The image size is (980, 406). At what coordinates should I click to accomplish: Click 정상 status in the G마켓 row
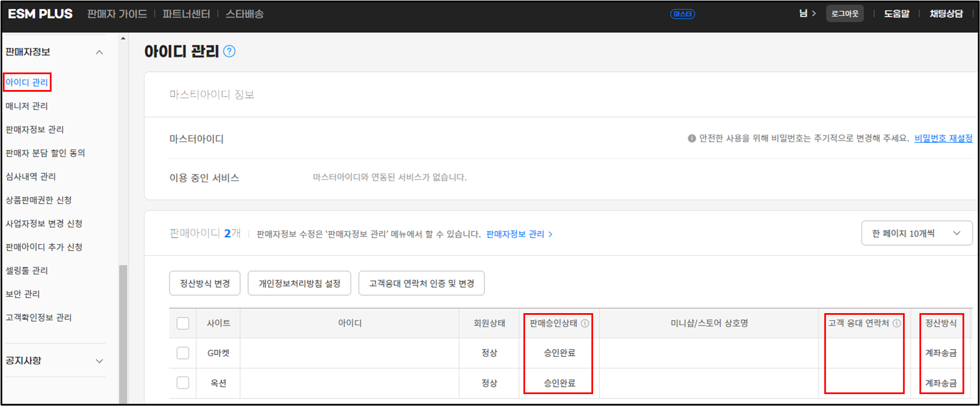pos(489,353)
